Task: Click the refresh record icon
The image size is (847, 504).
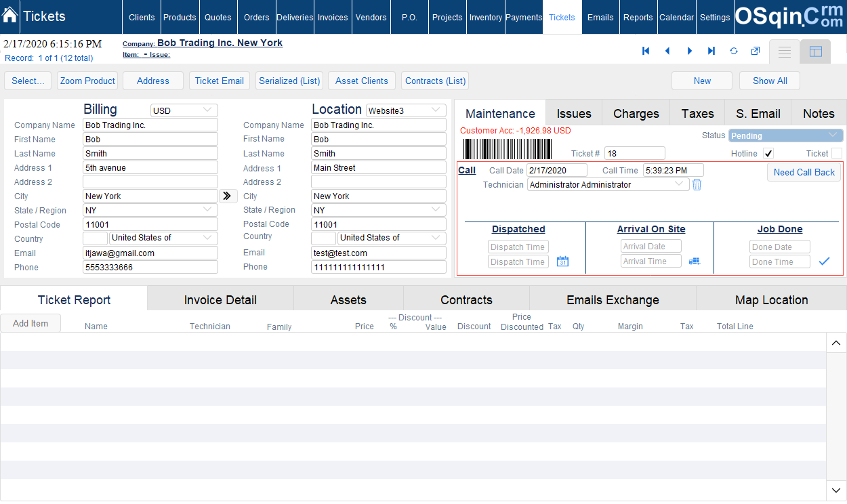Action: [x=734, y=51]
